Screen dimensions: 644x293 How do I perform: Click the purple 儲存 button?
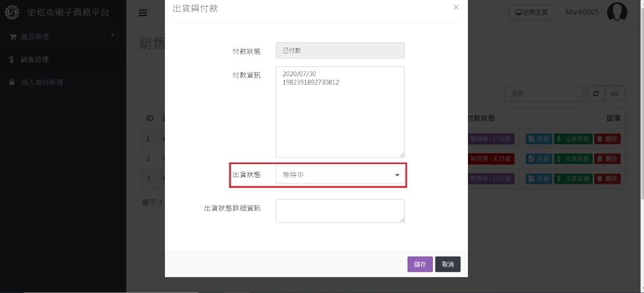pyautogui.click(x=420, y=265)
